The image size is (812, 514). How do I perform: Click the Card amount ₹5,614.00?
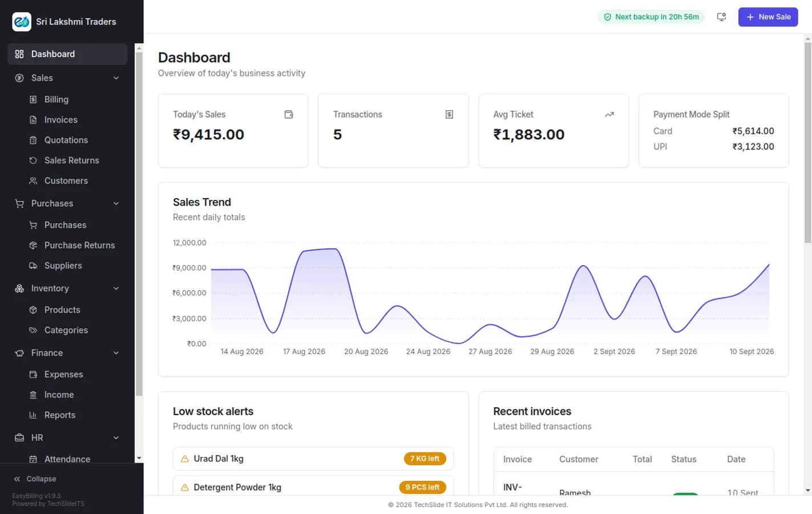click(x=753, y=131)
